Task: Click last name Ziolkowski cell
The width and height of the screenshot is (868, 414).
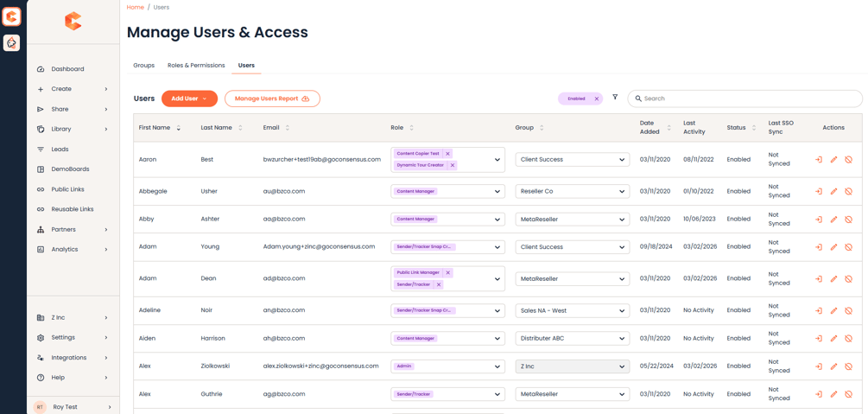Action: pos(215,366)
